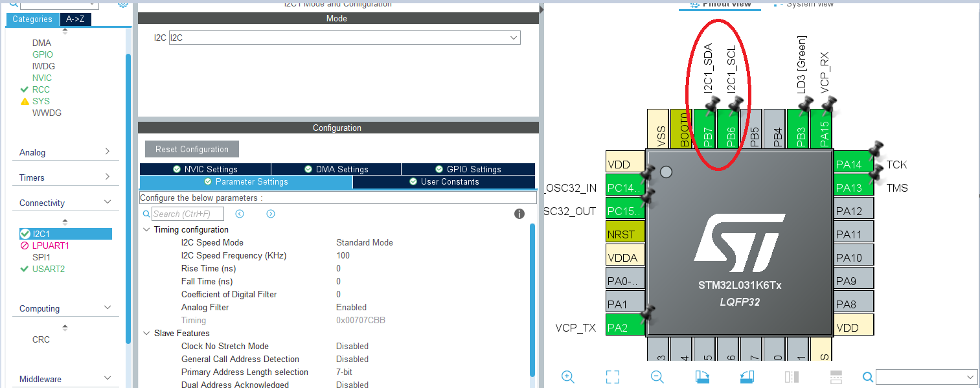
Task: Switch to A->Z tab
Action: point(75,19)
